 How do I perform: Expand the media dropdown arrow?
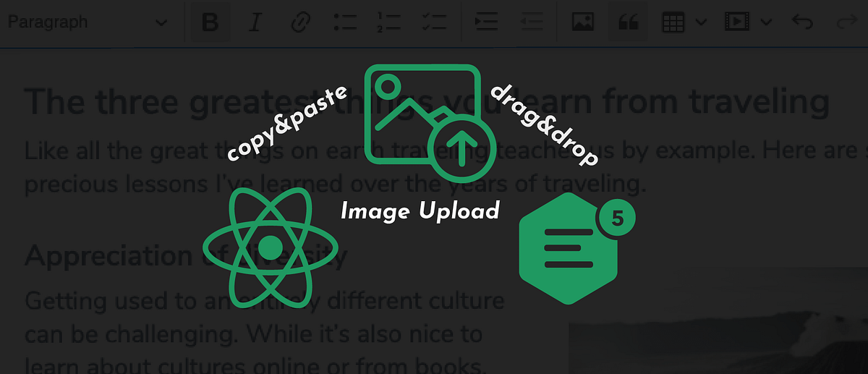pyautogui.click(x=766, y=22)
